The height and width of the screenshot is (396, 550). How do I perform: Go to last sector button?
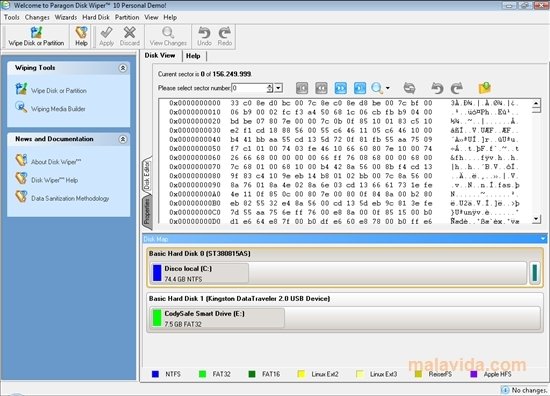point(360,88)
